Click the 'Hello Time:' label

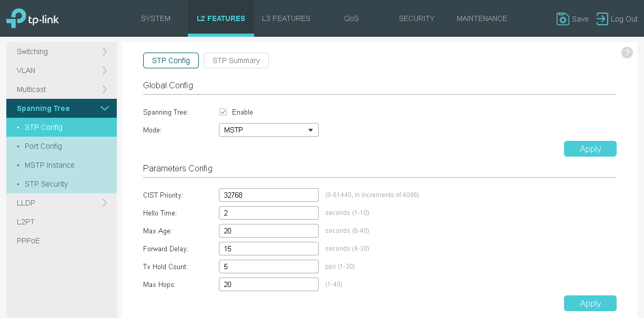coord(160,213)
